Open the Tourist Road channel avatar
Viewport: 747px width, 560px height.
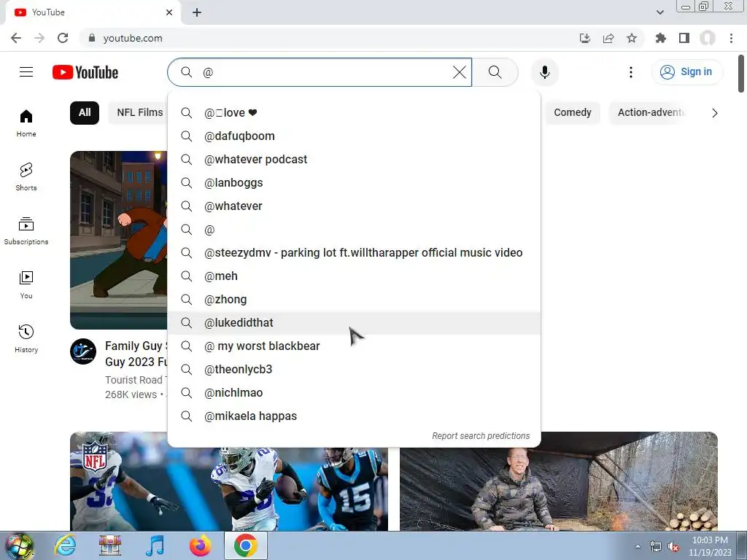(83, 351)
